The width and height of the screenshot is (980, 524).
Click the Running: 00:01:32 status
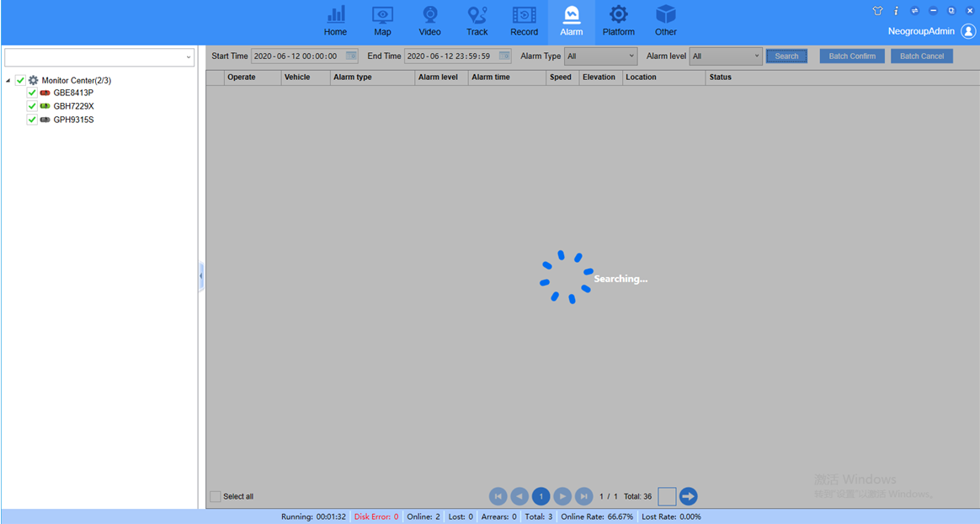coord(313,517)
